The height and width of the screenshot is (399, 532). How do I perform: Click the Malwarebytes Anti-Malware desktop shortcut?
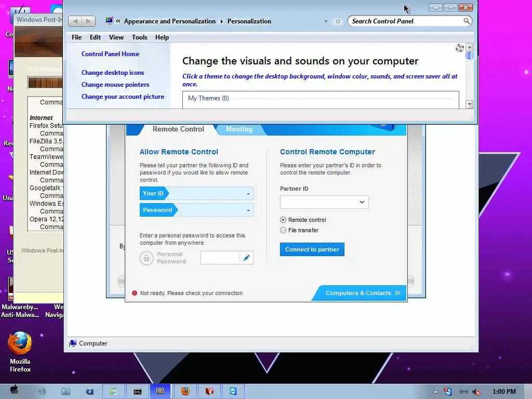coord(20,299)
